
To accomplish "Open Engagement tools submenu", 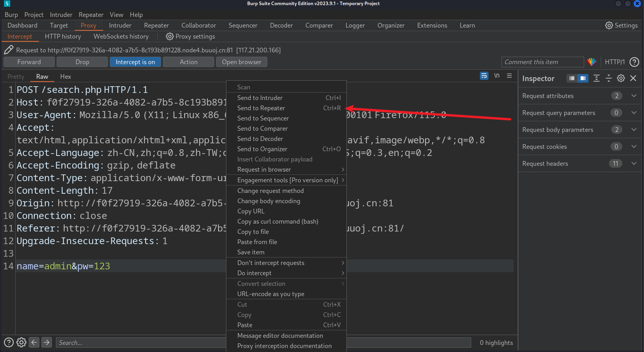I will coord(286,180).
